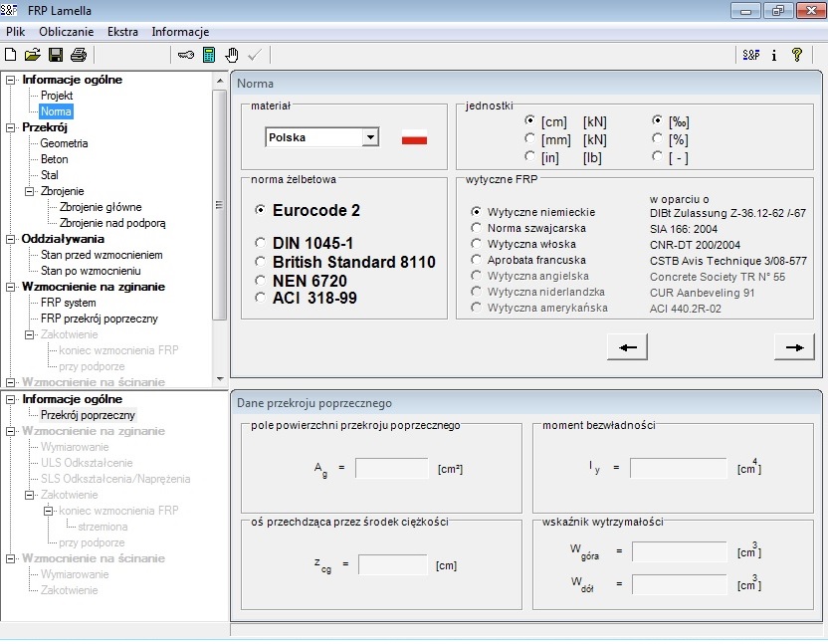Go back with the left arrow button
This screenshot has width=828, height=644.
tap(627, 346)
